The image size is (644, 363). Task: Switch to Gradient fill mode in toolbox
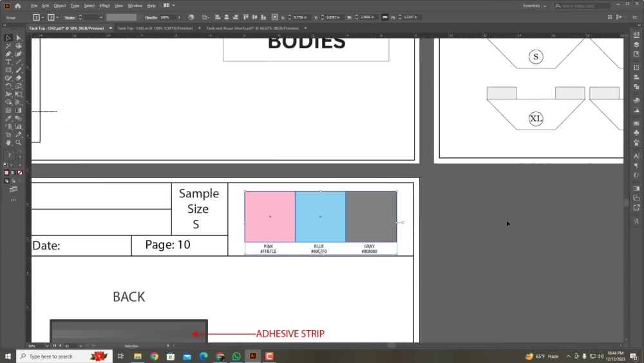pos(13,173)
